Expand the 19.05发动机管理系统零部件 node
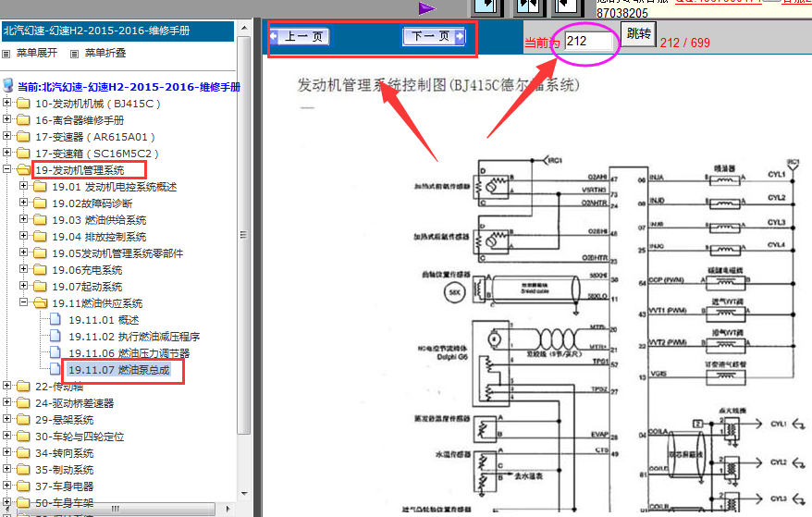Image resolution: width=812 pixels, height=517 pixels. click(23, 252)
